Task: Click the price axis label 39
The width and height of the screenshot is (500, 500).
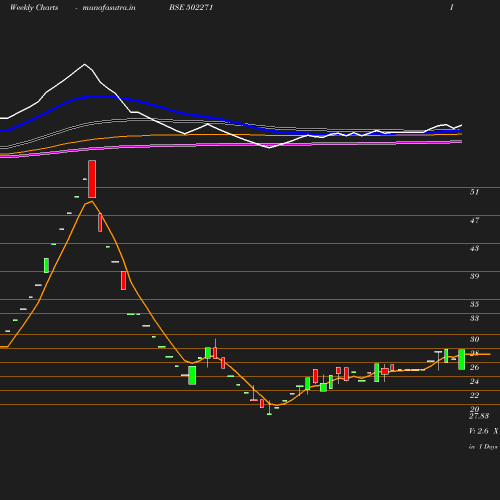Action: pyautogui.click(x=474, y=276)
